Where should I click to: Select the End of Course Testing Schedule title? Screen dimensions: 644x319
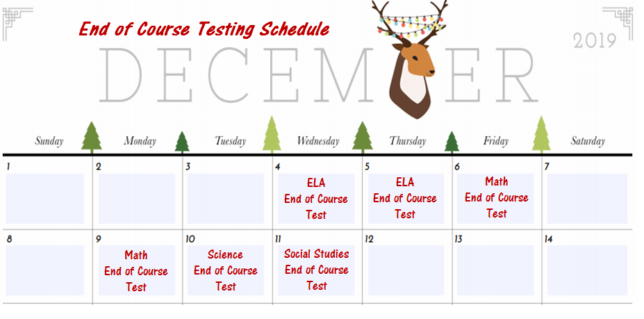[x=204, y=29]
